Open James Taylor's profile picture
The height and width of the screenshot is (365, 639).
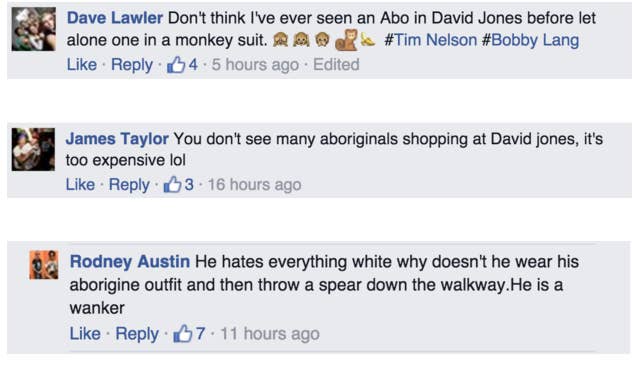(x=33, y=149)
